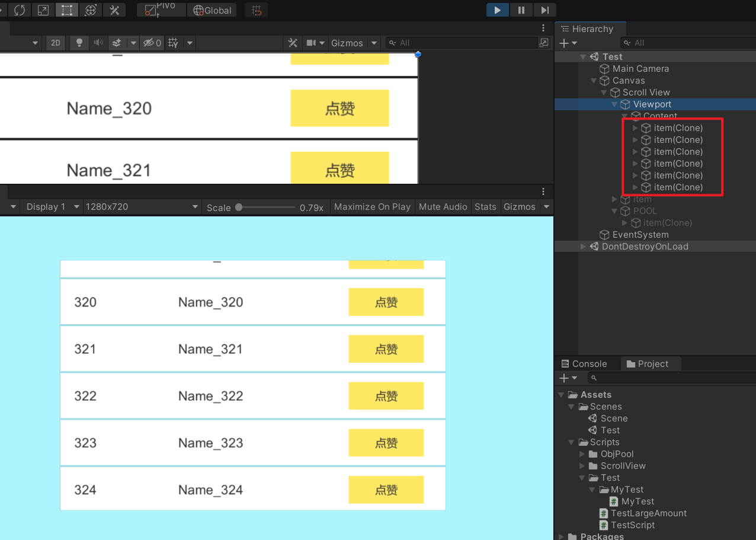Open the effects dropdown arrow beside layers icon
This screenshot has width=756, height=540.
coord(133,43)
